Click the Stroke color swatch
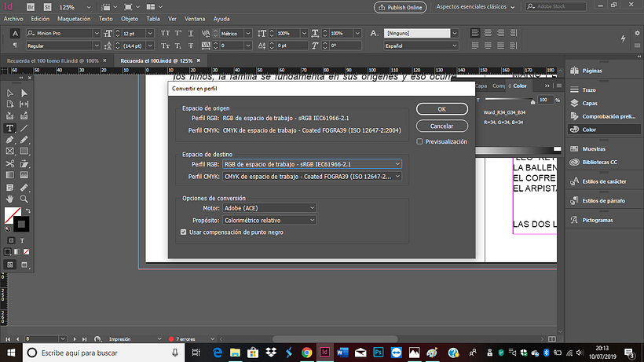 click(x=21, y=224)
